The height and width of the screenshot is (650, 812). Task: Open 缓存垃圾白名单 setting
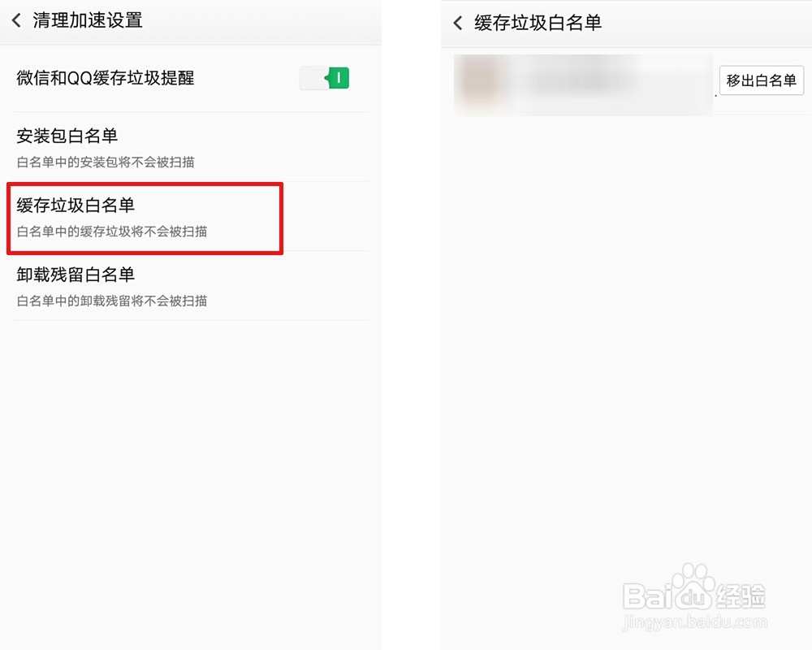click(189, 217)
